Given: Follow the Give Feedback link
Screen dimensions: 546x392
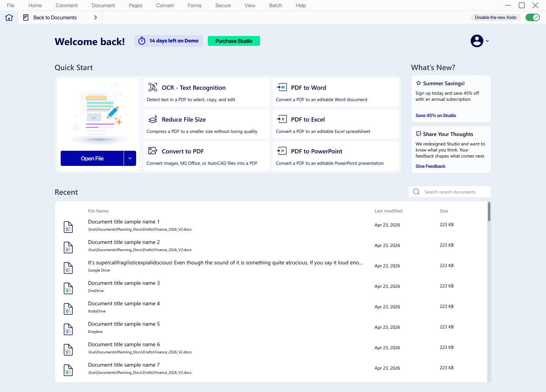Looking at the screenshot, I should pos(430,166).
